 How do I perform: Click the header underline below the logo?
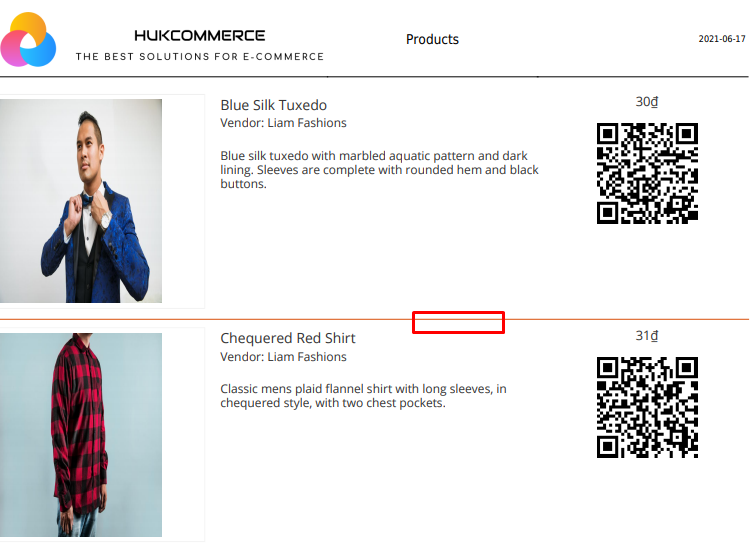click(374, 76)
